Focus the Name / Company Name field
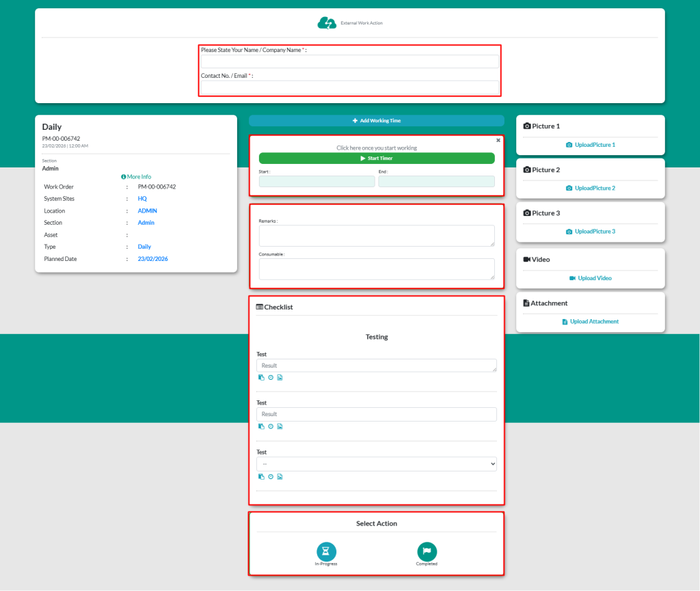The width and height of the screenshot is (700, 591). coord(349,61)
